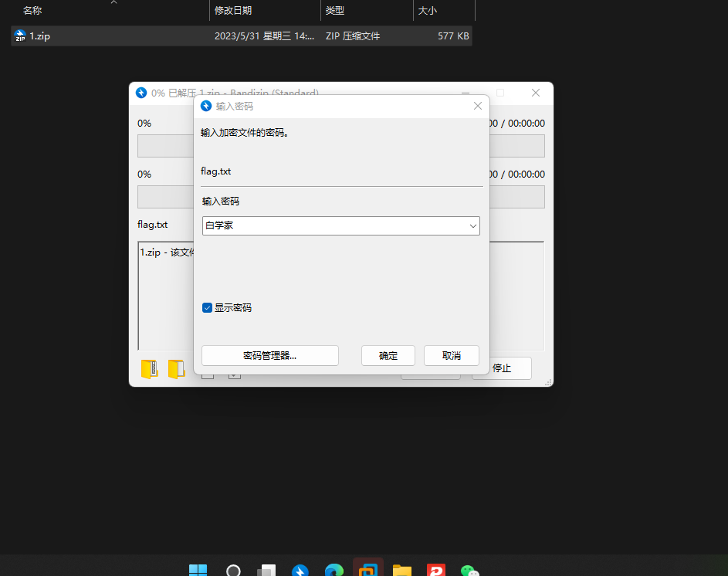Cancel the password dialog with 取消
Image resolution: width=728 pixels, height=576 pixels.
point(452,356)
